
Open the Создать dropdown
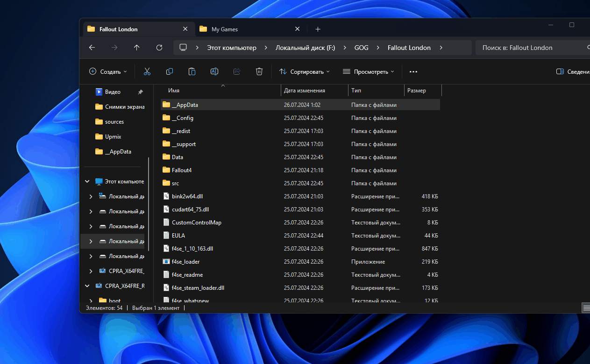(108, 72)
